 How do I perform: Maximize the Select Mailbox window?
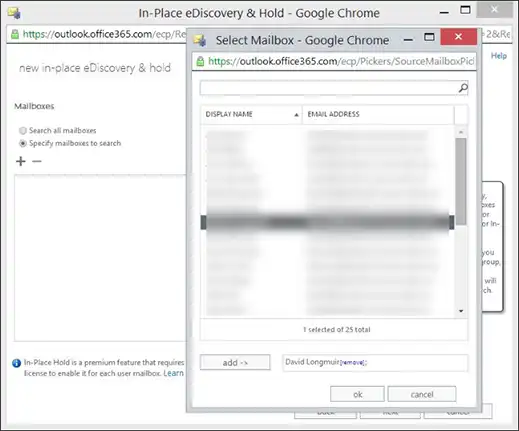point(429,37)
